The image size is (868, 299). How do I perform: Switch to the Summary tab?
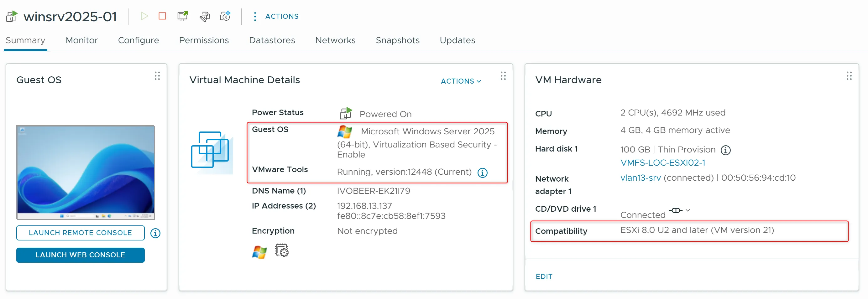(x=25, y=40)
